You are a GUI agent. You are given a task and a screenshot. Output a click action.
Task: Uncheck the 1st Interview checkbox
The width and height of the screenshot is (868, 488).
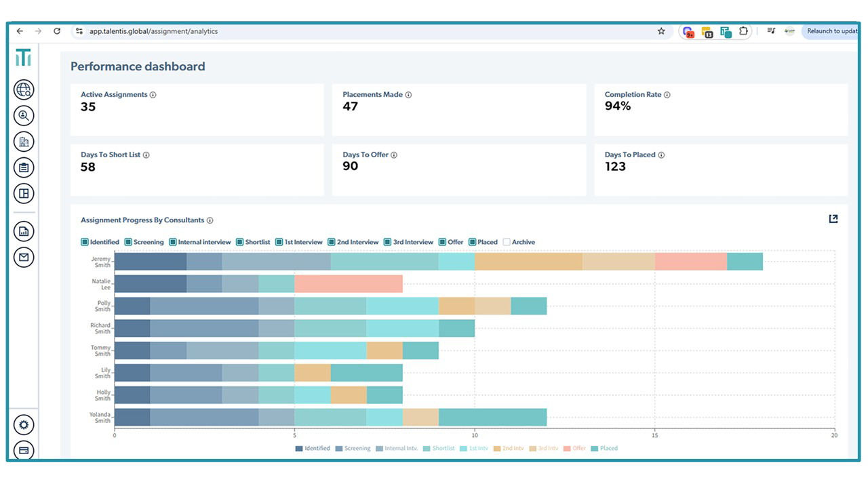(x=279, y=242)
